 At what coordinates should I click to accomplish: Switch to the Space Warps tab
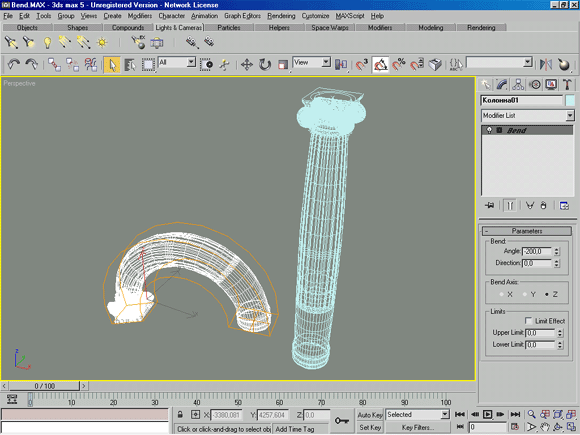point(330,27)
